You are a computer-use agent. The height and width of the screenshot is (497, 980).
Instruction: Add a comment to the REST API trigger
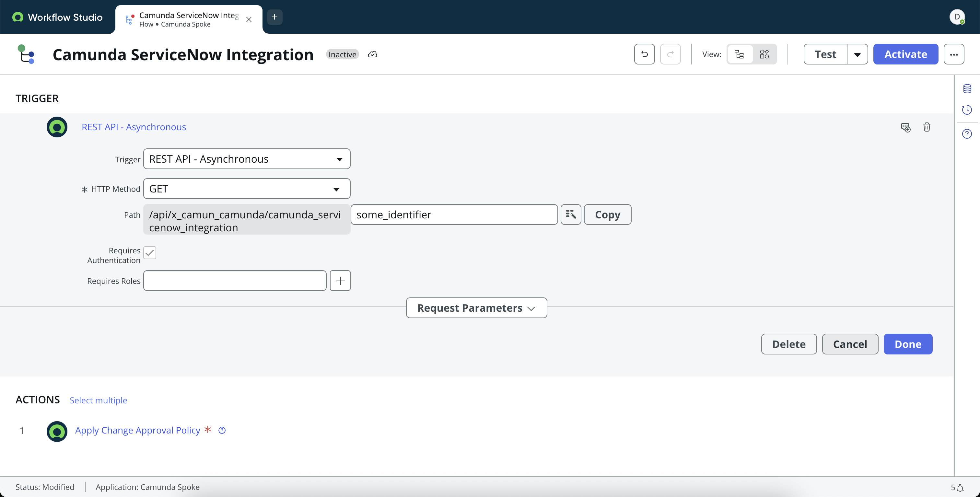tap(906, 127)
